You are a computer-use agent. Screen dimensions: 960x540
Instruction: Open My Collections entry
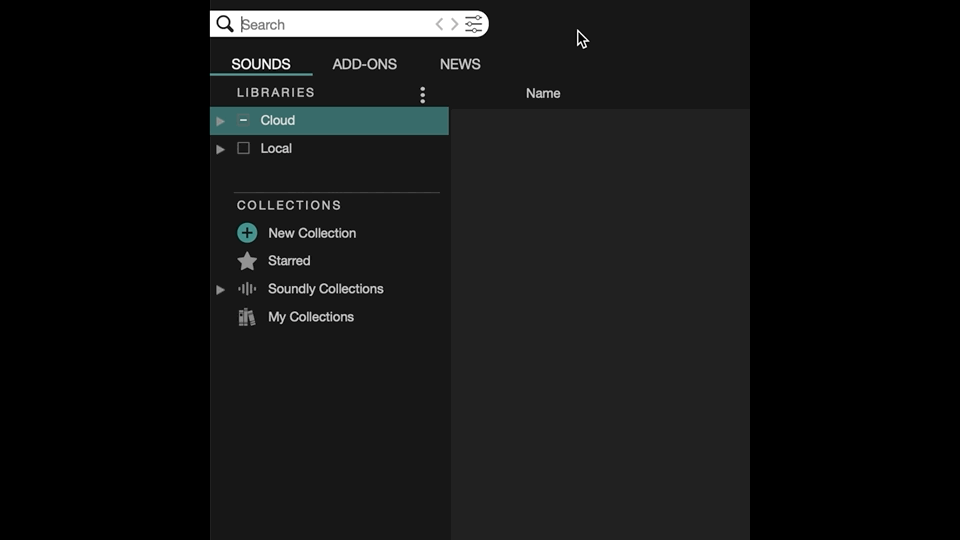click(x=311, y=317)
